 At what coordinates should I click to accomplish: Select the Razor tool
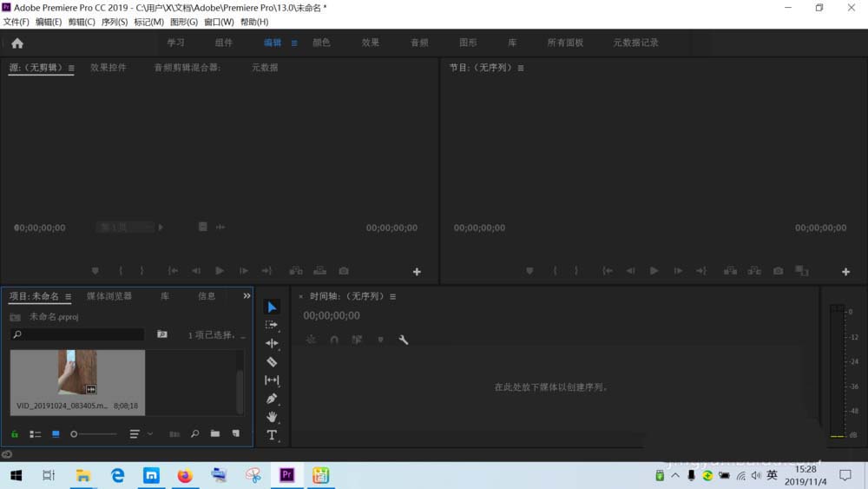[x=272, y=361]
